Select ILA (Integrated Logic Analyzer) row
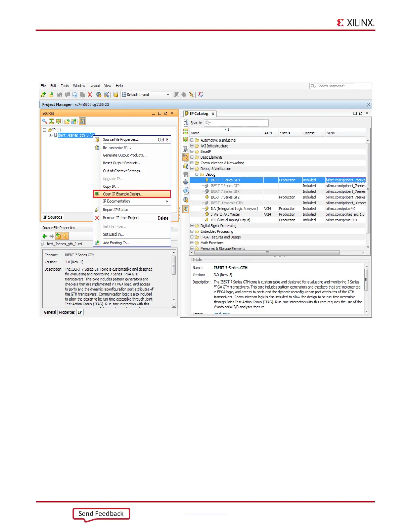Viewport: 411px width, 532px height. pos(278,209)
